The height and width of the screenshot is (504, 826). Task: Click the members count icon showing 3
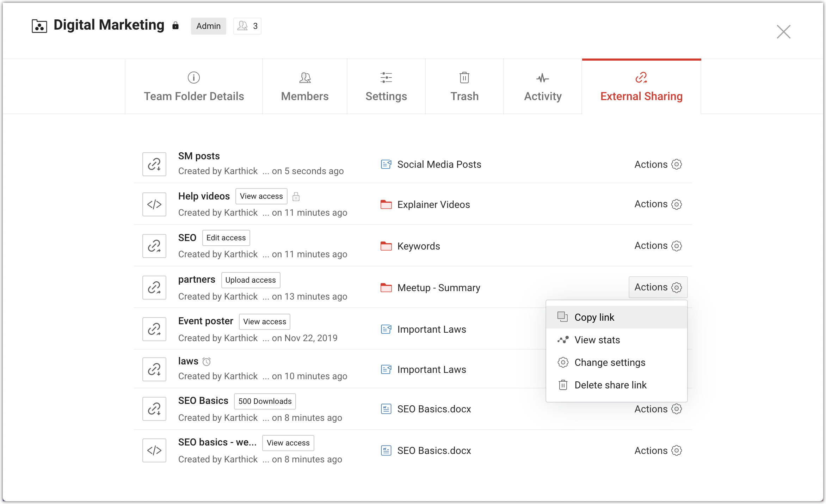tap(247, 26)
